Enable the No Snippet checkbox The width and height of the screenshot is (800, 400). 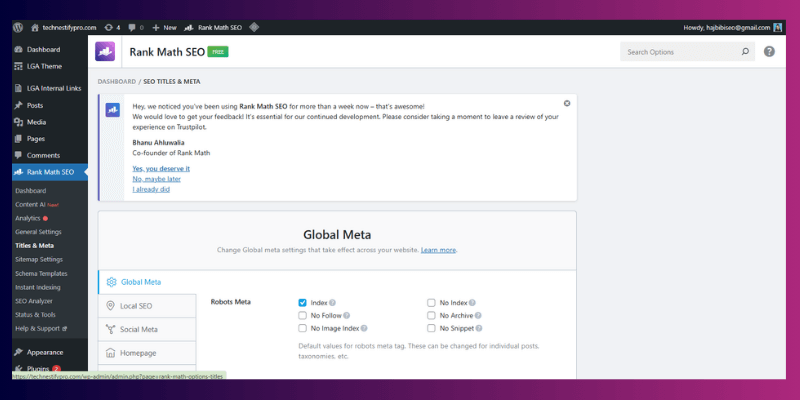pos(432,328)
